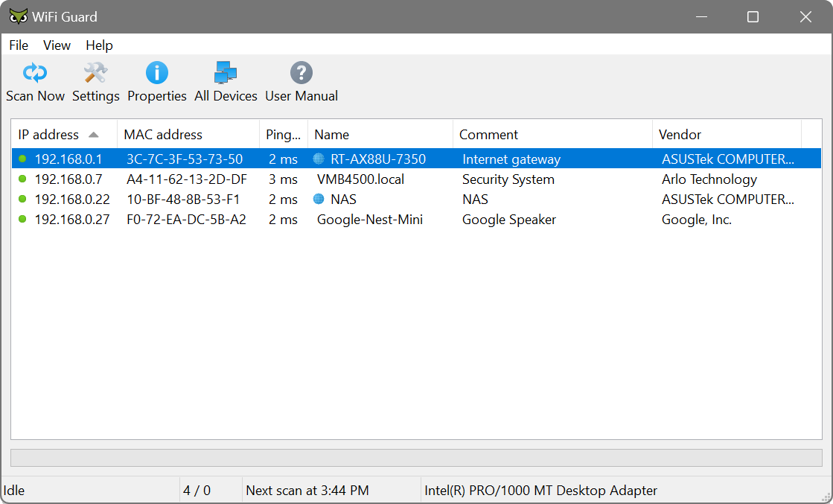Image resolution: width=833 pixels, height=504 pixels.
Task: Click the Intel(R) PRO/1000 MT adapter text
Action: tap(540, 490)
